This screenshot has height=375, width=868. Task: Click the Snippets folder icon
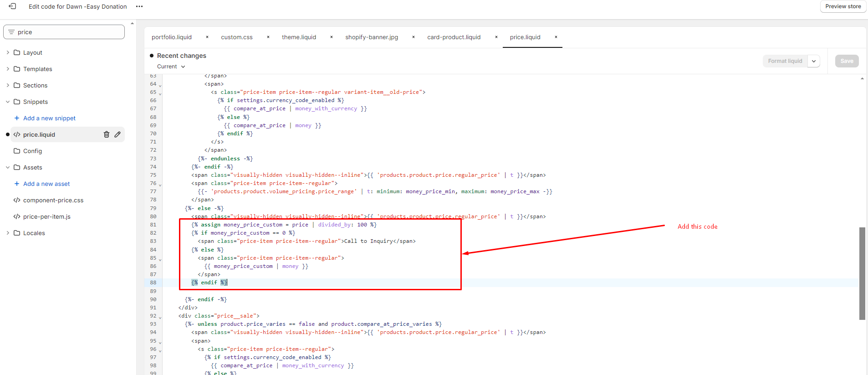coord(17,102)
